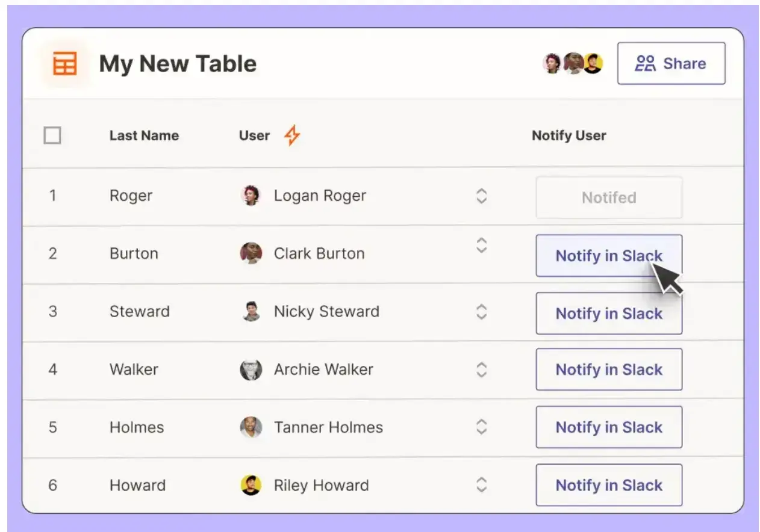760x532 pixels.
Task: Click the first collaborator avatar near Share
Action: [552, 63]
